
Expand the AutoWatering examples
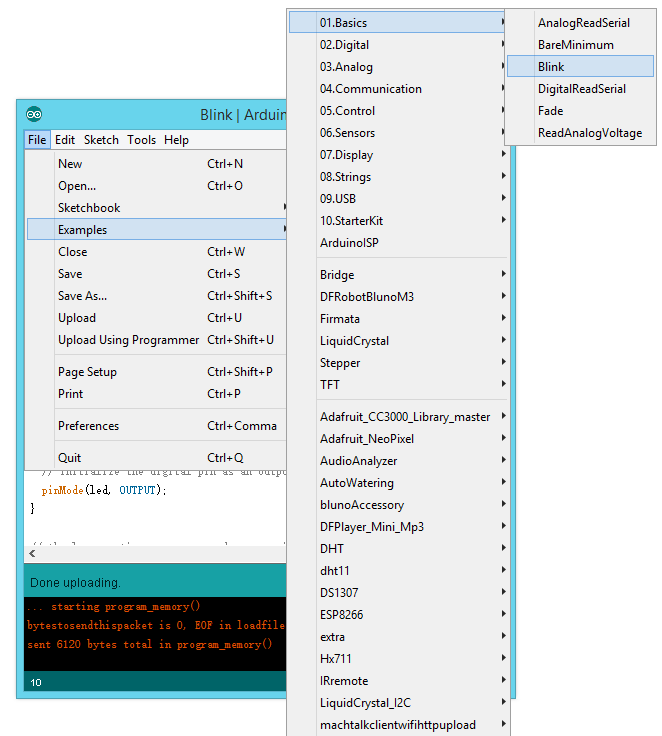pos(398,483)
